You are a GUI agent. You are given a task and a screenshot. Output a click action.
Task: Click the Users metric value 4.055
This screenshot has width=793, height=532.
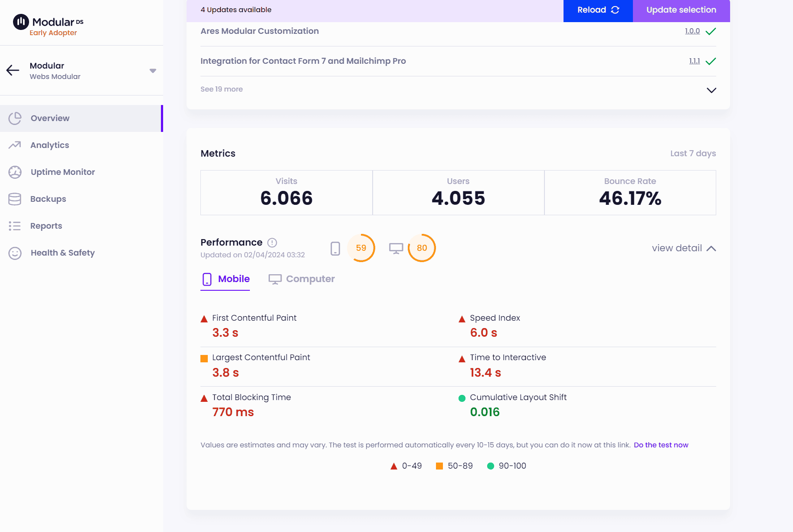point(458,198)
